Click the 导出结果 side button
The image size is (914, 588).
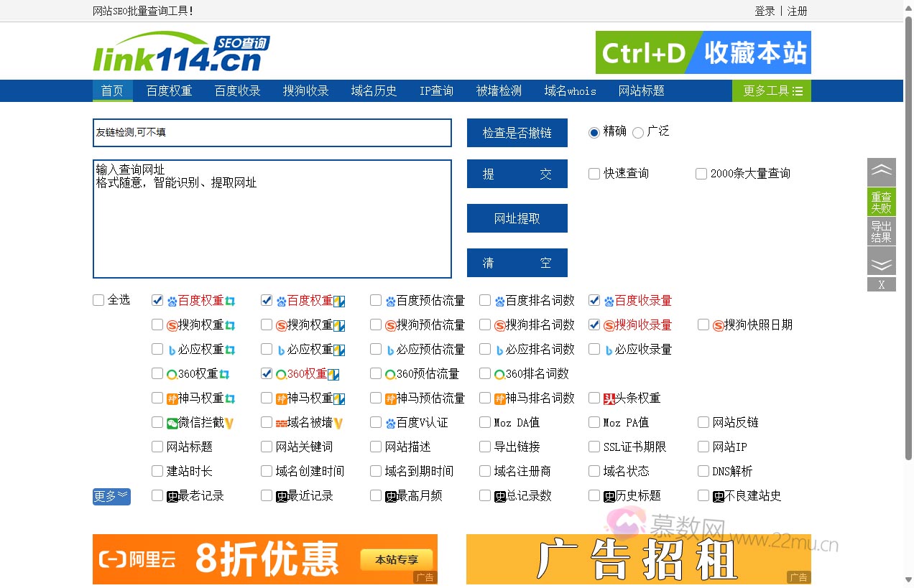click(x=881, y=232)
